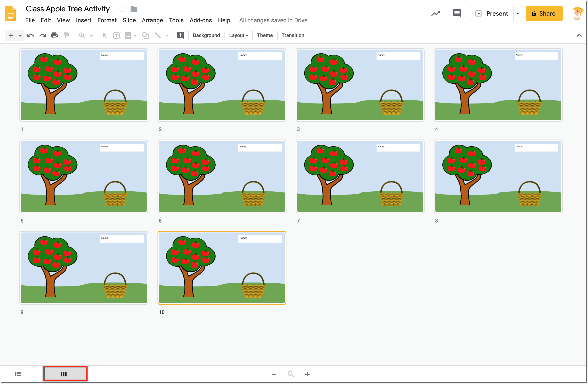The width and height of the screenshot is (588, 384).
Task: Open the Layout dropdown
Action: coord(238,35)
